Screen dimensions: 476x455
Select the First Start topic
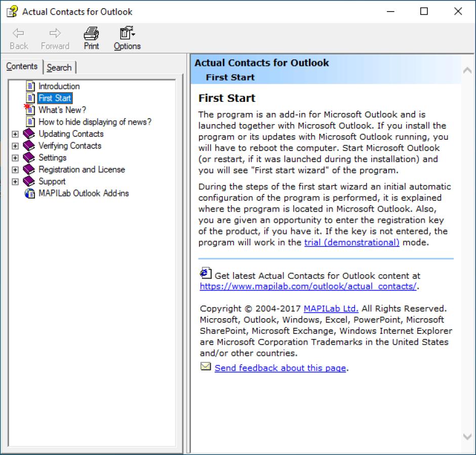pyautogui.click(x=55, y=98)
